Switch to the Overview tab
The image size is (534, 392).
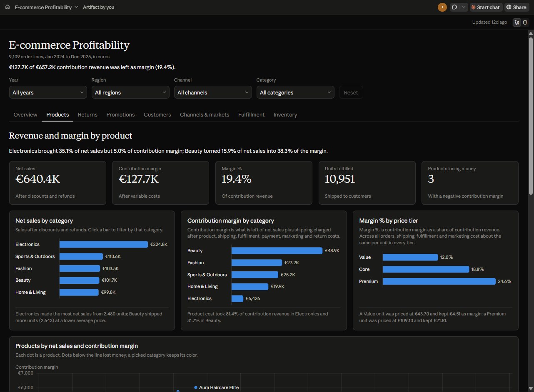(25, 114)
